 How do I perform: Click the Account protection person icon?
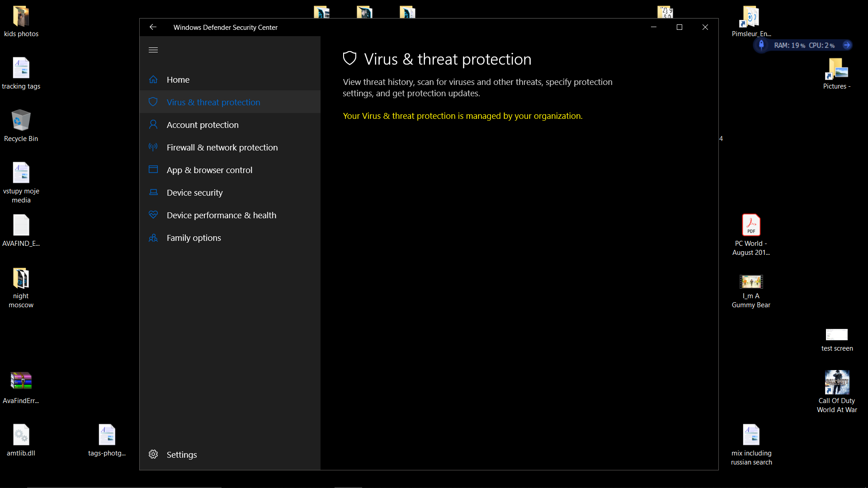[x=153, y=125]
